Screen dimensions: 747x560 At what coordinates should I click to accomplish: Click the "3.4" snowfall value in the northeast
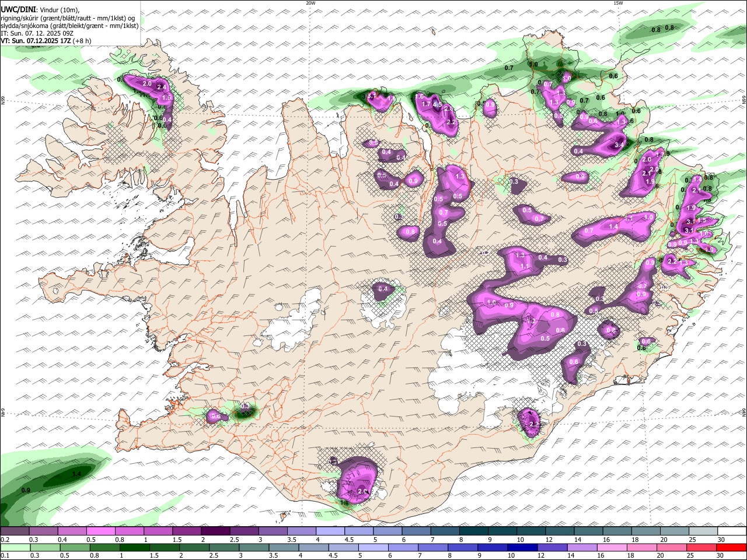coord(620,144)
